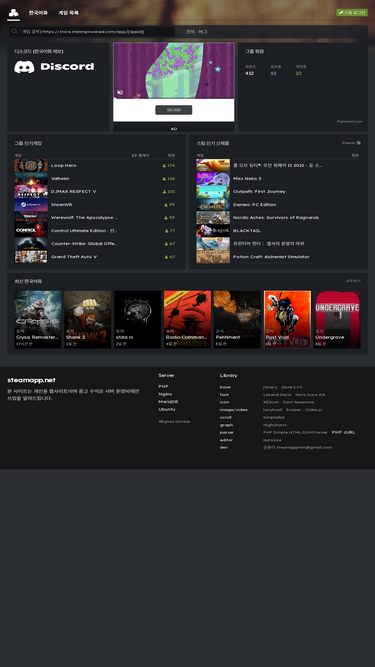Open the Video.js footer link
Viewport: 375px width, 667px height.
point(314,410)
